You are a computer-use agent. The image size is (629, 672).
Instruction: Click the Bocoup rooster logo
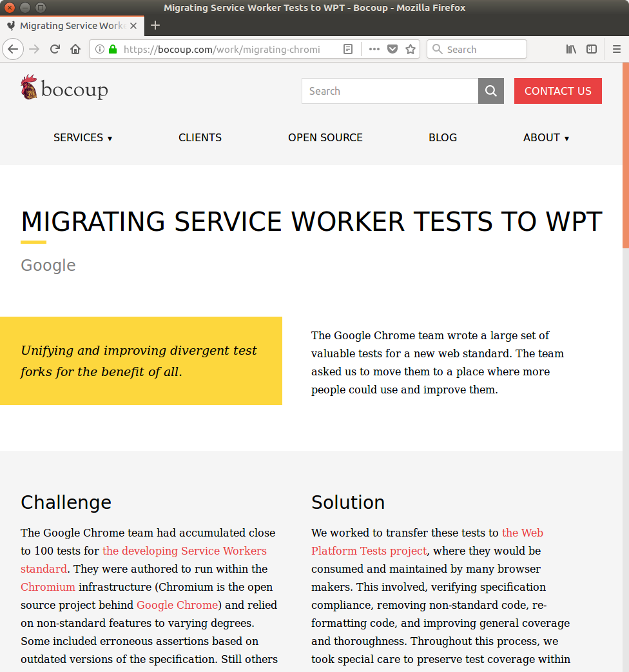(x=64, y=88)
